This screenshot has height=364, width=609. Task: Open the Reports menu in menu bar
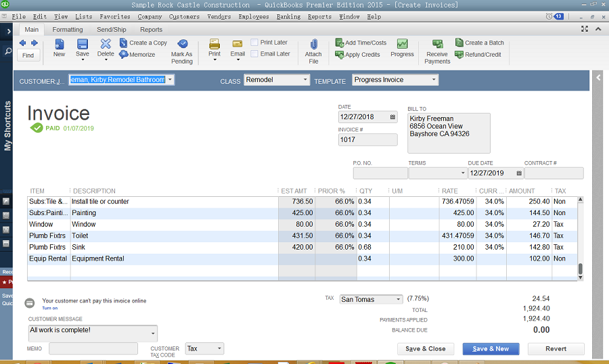(319, 17)
